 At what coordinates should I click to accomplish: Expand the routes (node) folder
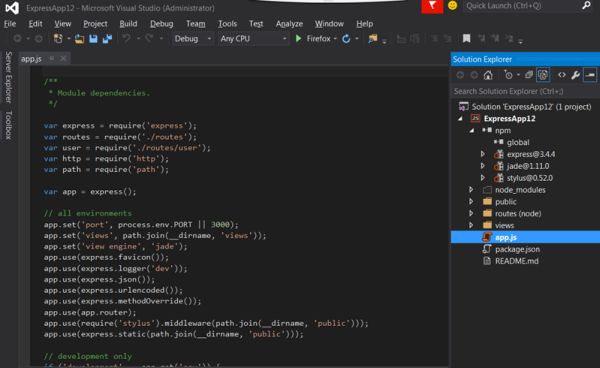[471, 213]
